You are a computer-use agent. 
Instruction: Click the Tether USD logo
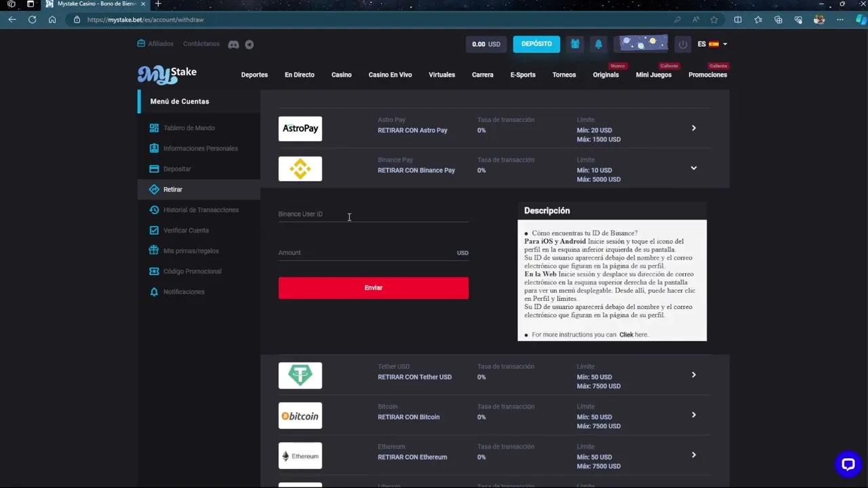(300, 375)
